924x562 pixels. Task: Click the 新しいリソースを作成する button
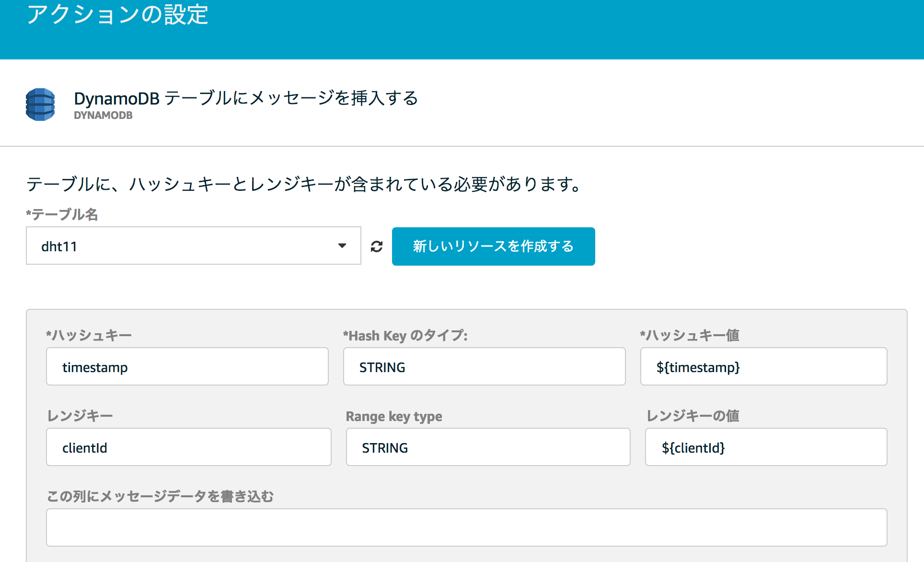(x=493, y=246)
